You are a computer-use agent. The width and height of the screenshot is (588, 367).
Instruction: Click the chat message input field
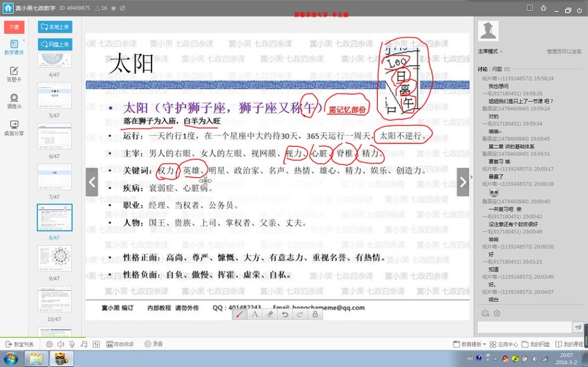tap(524, 327)
